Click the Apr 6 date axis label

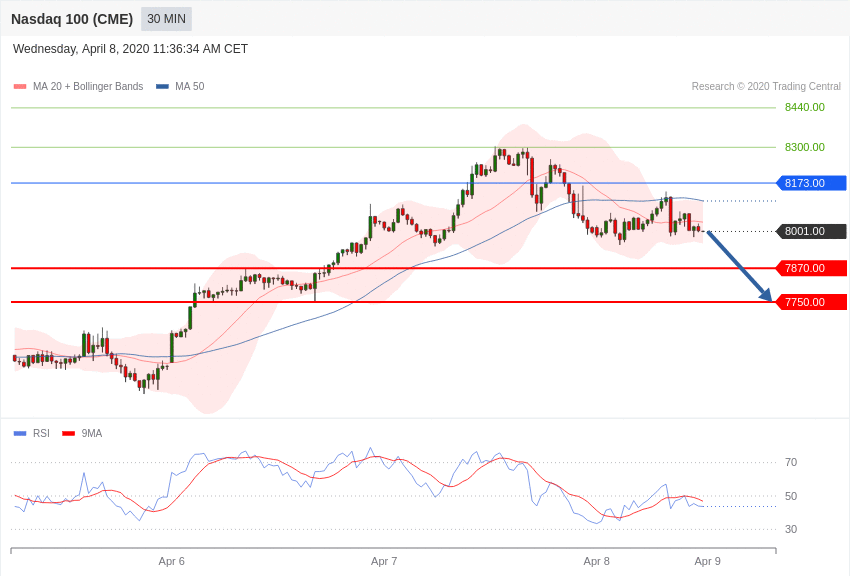pyautogui.click(x=171, y=561)
